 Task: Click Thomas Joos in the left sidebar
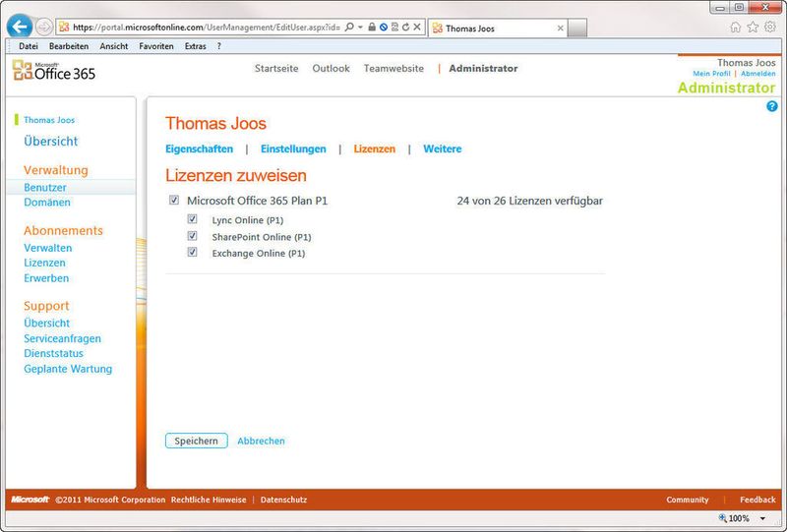[x=49, y=120]
